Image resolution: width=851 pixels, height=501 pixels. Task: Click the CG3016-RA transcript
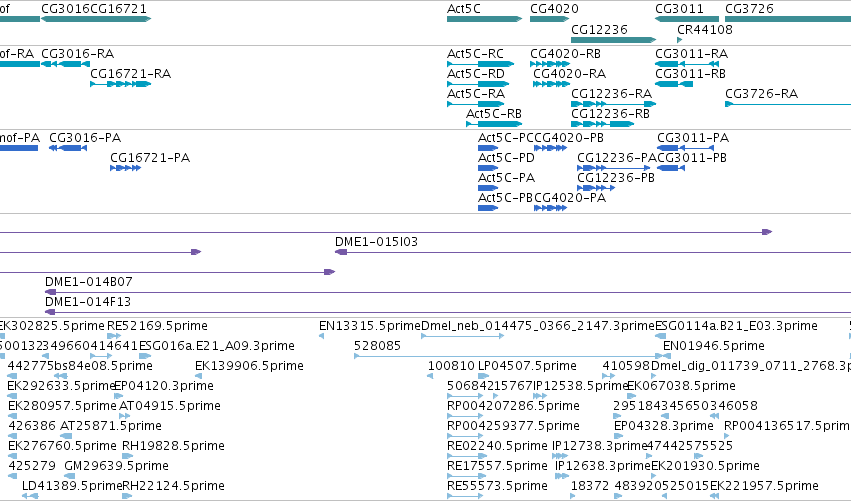pyautogui.click(x=66, y=64)
